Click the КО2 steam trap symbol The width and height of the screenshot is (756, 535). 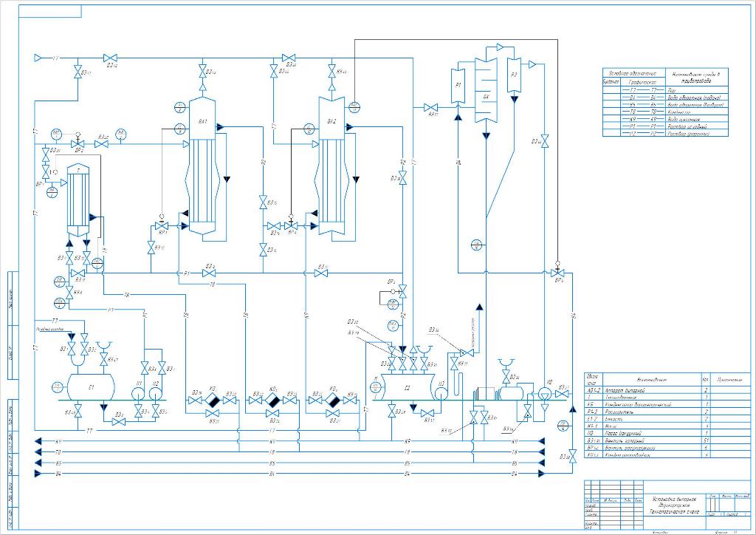coord(273,401)
